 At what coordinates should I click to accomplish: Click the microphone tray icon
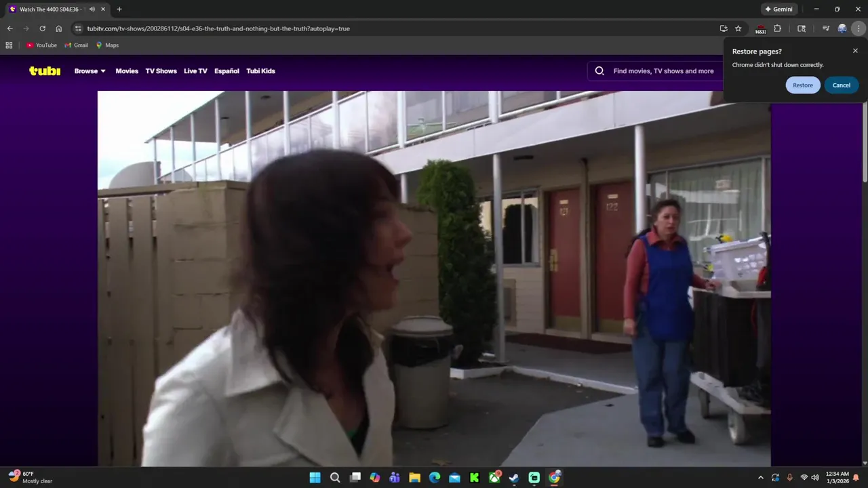pyautogui.click(x=789, y=477)
